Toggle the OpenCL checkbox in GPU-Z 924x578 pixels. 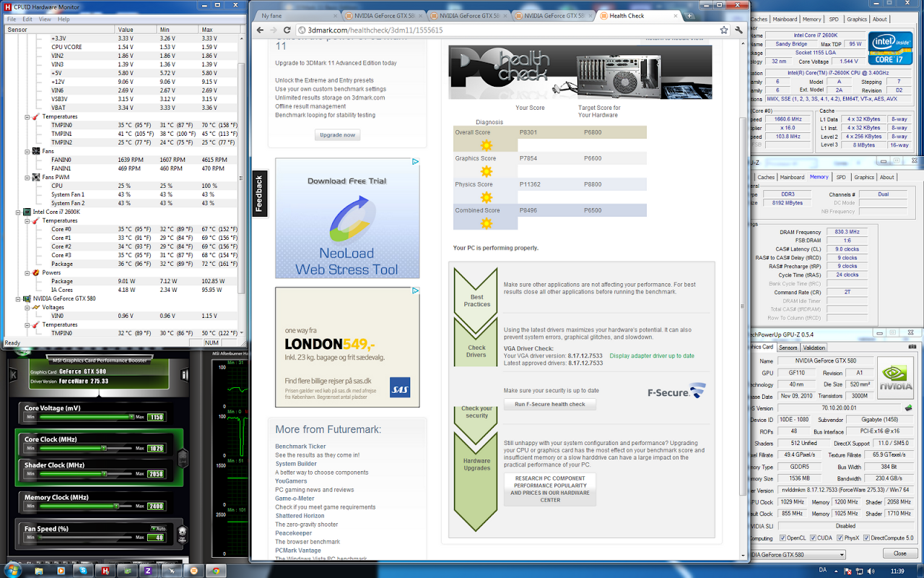(x=784, y=538)
